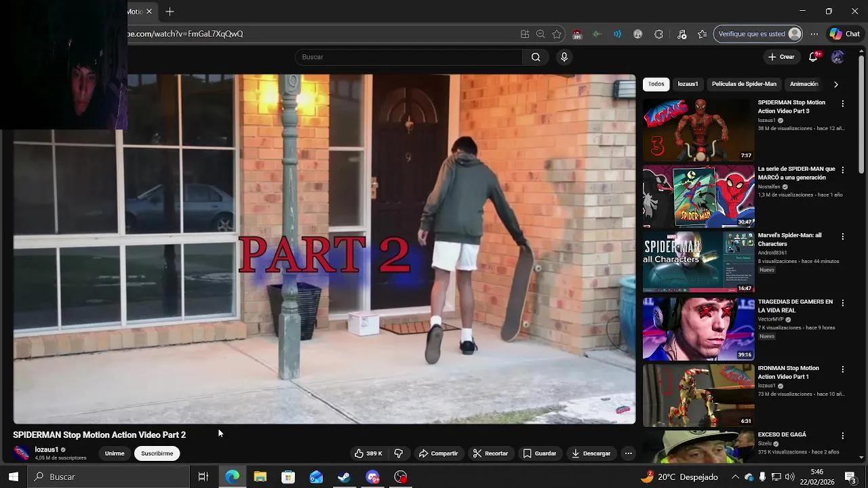
Task: Click the Verifique que es usted profile button
Action: point(759,34)
